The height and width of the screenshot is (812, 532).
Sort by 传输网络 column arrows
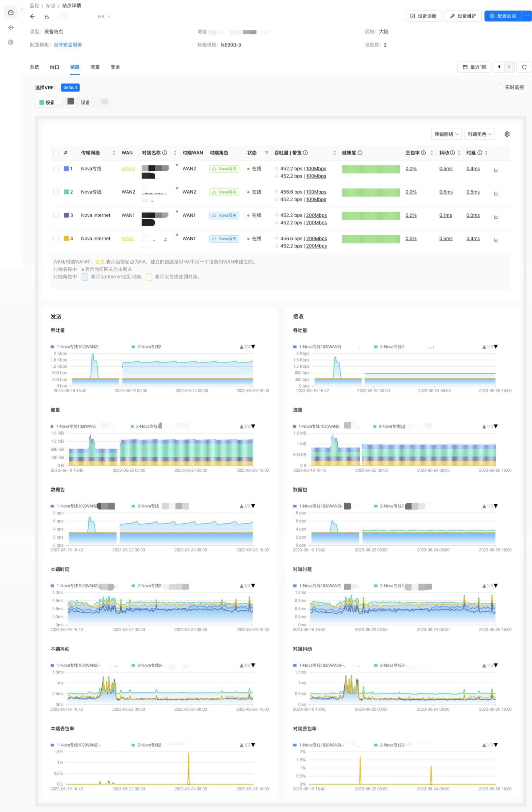(x=114, y=153)
